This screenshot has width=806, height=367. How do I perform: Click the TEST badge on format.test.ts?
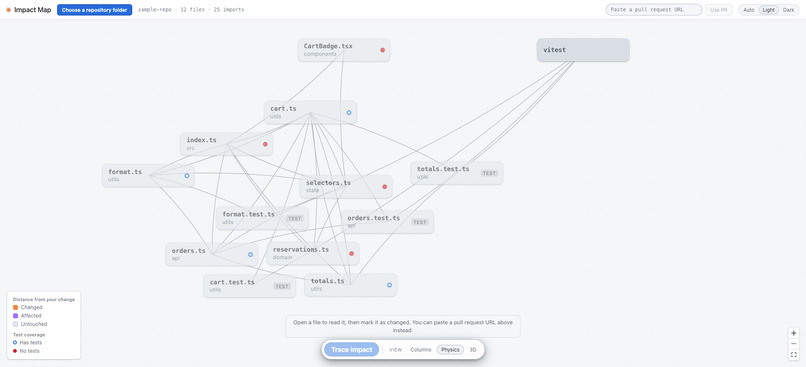click(x=295, y=218)
